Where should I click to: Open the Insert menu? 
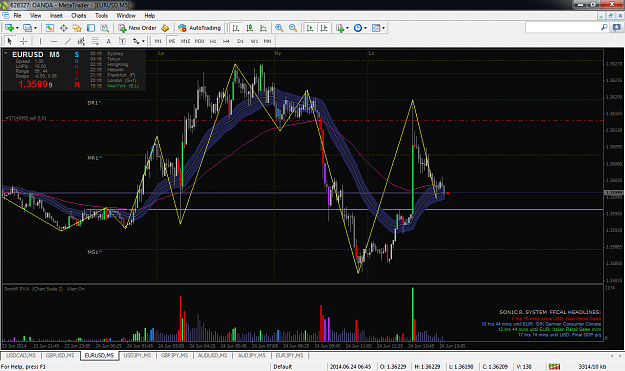[56, 16]
